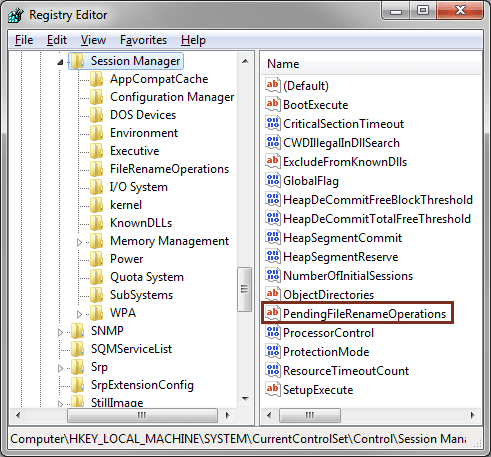Click the Environment folder icon
Viewport: 491px width, 457px height.
(x=97, y=133)
